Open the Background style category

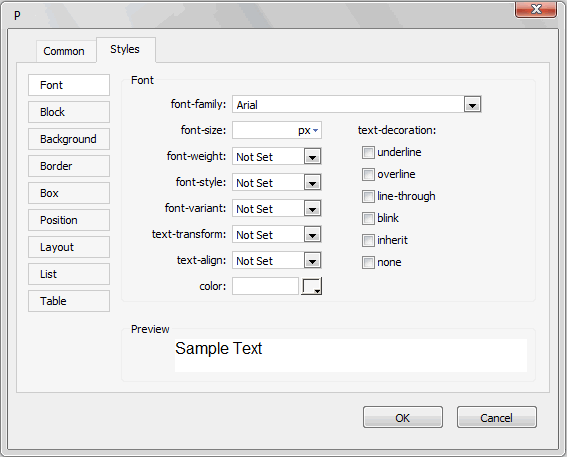[x=69, y=139]
